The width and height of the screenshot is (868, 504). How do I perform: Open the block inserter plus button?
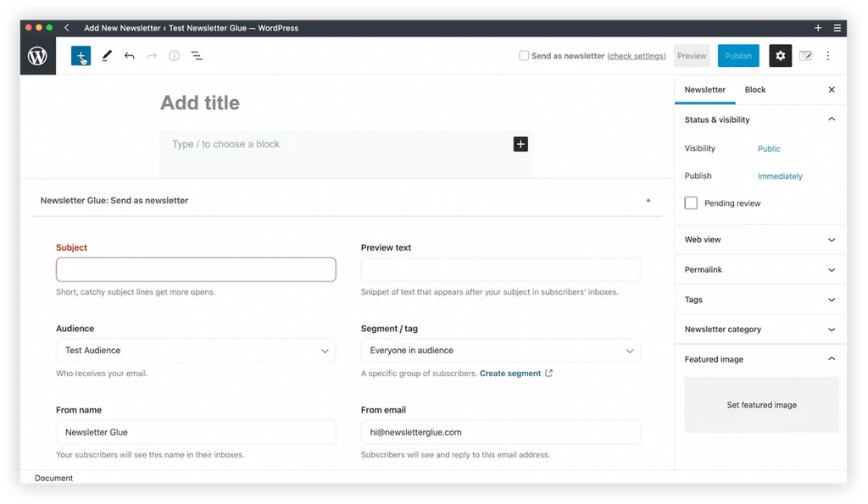click(x=81, y=56)
